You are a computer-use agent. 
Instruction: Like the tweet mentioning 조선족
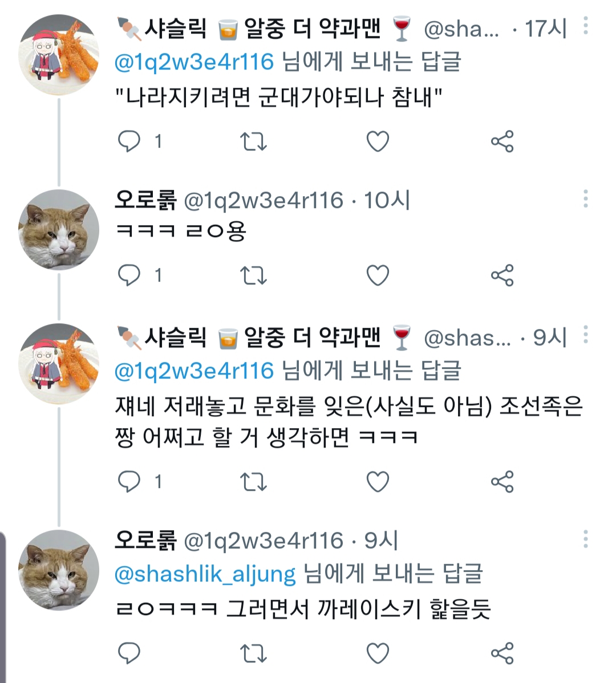pyautogui.click(x=377, y=482)
